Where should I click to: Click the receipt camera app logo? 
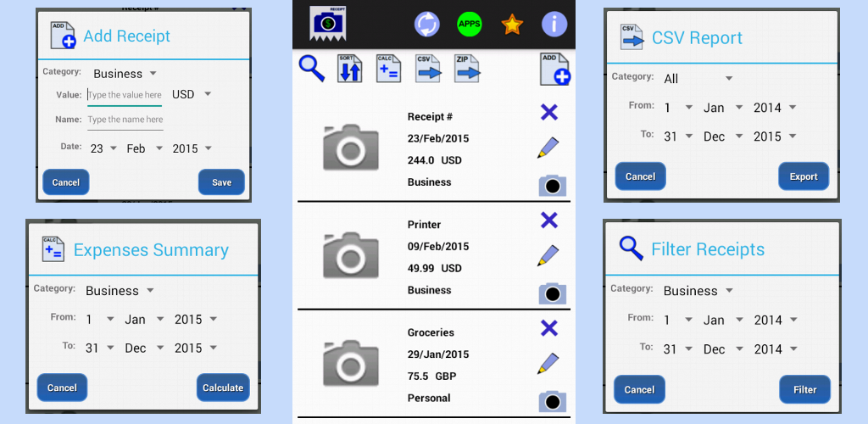pos(328,23)
